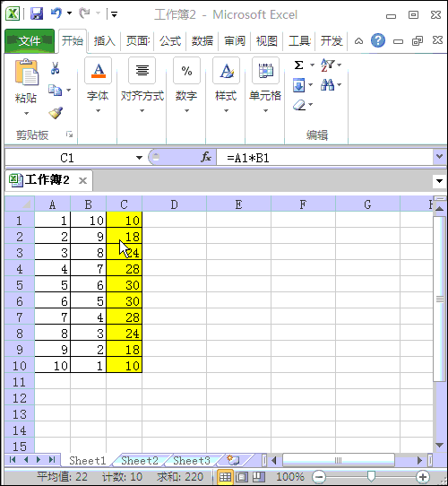This screenshot has height=486, width=448.
Task: Switch to Sheet3 tab
Action: pyautogui.click(x=192, y=461)
